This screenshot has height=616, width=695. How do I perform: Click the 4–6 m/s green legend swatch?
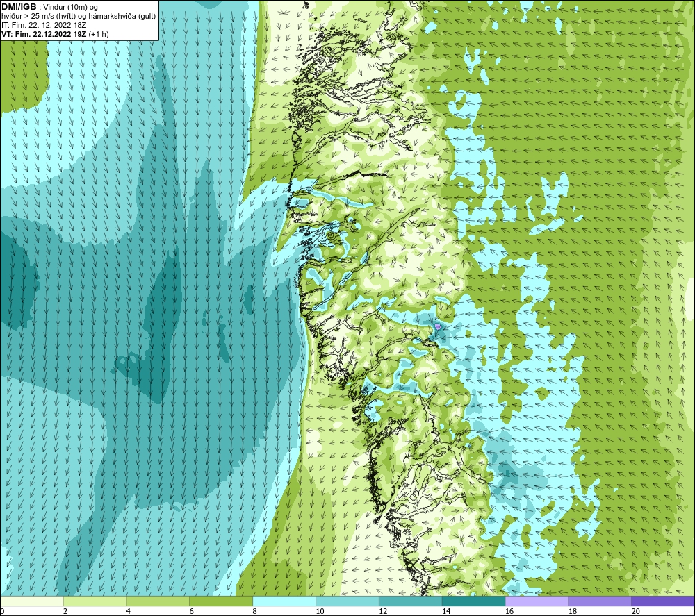coord(158,601)
